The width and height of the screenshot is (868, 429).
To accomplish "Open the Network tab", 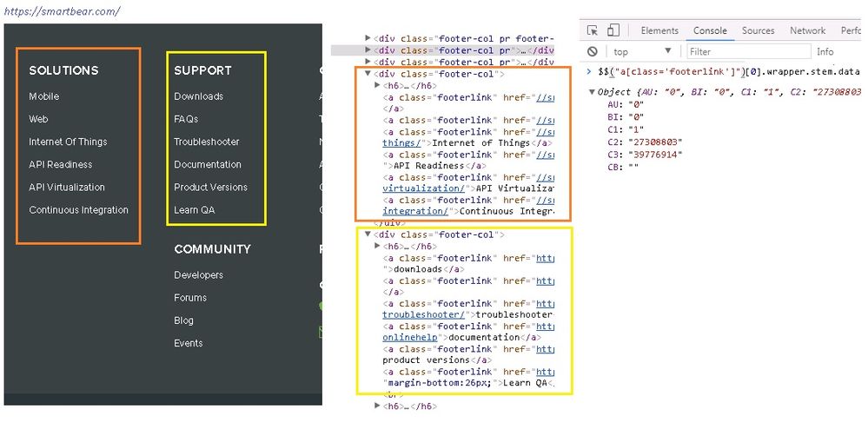I will point(808,30).
